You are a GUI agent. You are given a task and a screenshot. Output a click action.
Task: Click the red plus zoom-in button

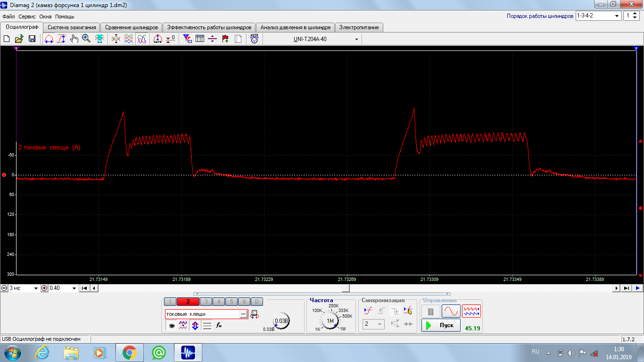point(44,288)
